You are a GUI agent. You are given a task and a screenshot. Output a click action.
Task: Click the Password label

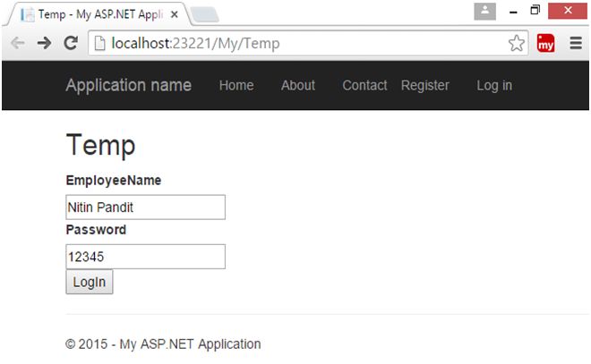(96, 230)
